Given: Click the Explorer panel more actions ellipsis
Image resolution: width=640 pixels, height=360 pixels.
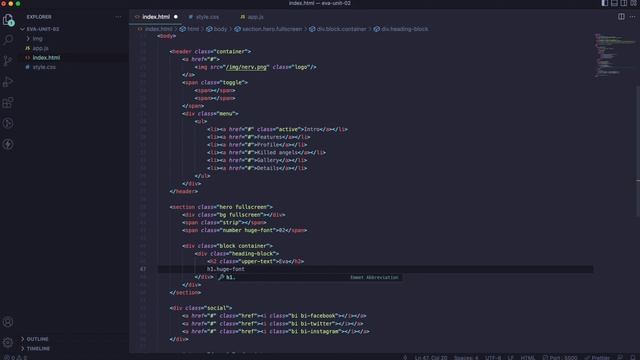Looking at the screenshot, I should pos(118,17).
